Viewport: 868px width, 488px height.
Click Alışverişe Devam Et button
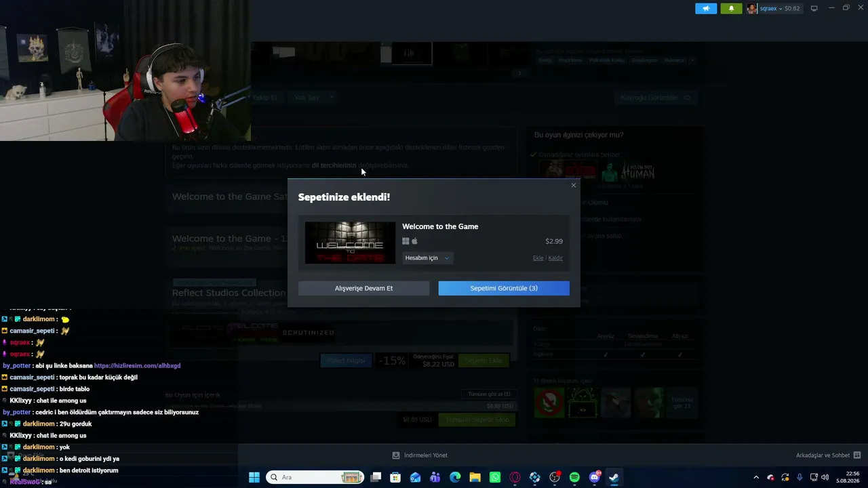tap(363, 288)
